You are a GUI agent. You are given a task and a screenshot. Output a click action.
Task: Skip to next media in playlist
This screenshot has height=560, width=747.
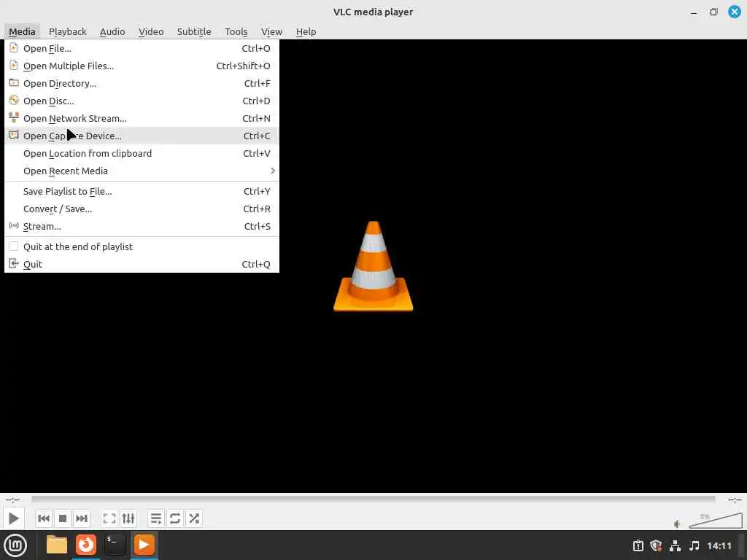click(x=82, y=518)
